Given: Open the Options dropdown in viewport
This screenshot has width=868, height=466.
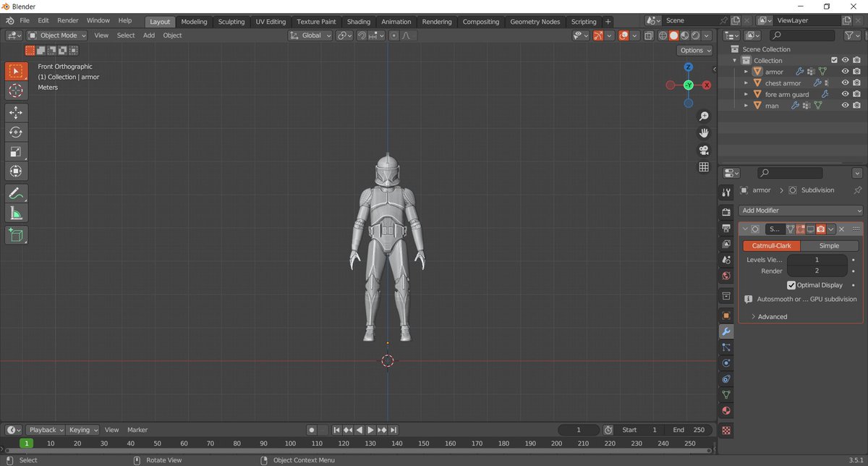Looking at the screenshot, I should (695, 50).
